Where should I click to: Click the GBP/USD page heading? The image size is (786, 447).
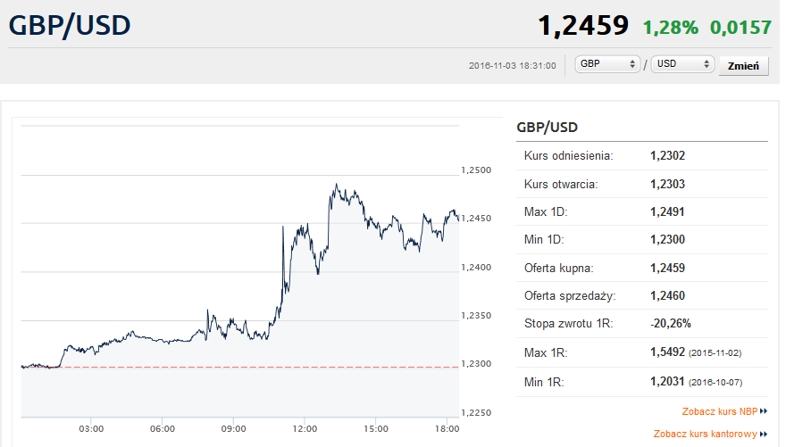70,25
